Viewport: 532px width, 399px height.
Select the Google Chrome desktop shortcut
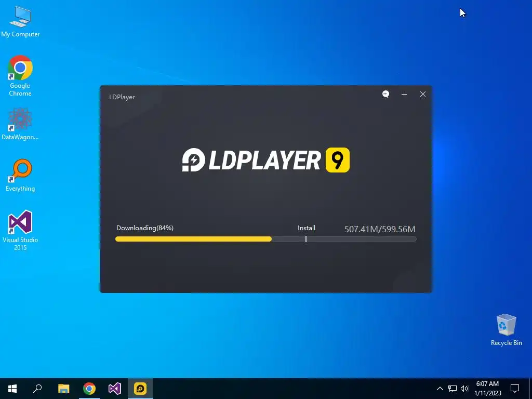(20, 76)
